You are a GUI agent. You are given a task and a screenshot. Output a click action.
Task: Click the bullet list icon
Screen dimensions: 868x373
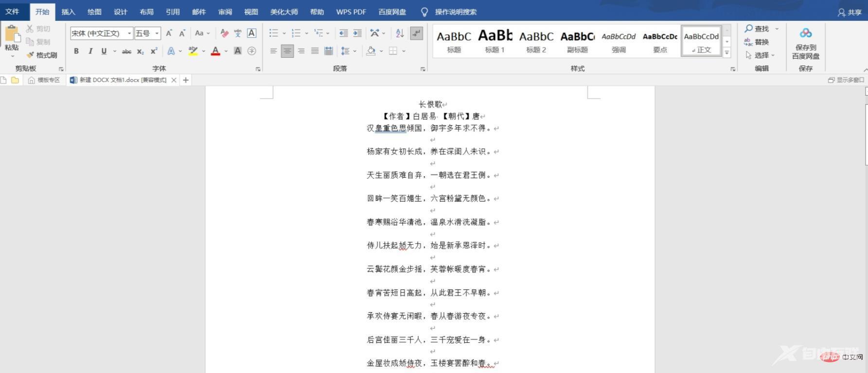pos(274,33)
